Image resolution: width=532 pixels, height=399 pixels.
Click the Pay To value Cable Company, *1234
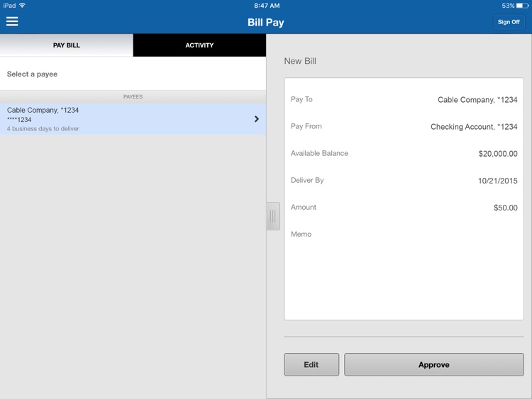tap(477, 100)
